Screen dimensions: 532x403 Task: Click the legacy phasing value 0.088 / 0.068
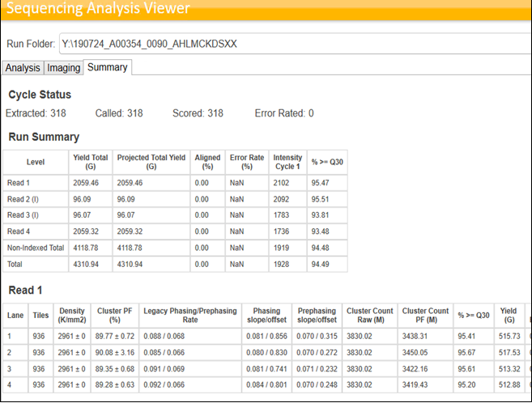click(164, 336)
